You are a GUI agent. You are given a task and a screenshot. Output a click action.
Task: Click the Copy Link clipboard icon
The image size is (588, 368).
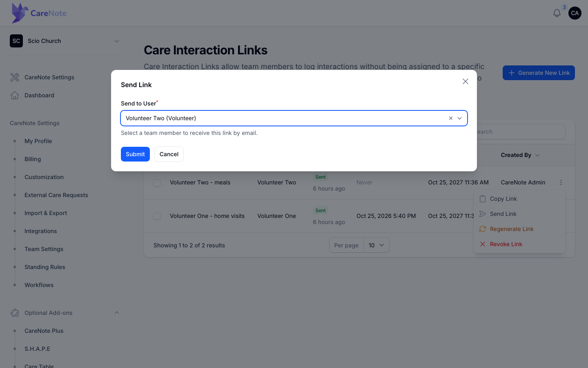(x=483, y=199)
